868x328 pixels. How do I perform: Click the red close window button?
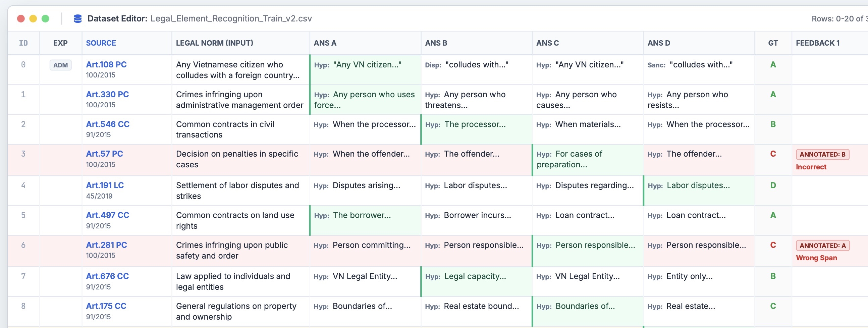coord(21,18)
